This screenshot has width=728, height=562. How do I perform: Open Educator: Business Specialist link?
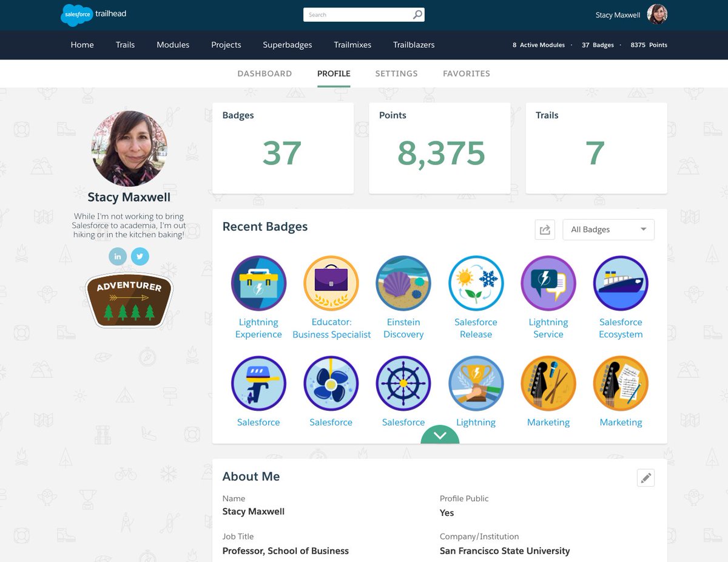331,328
